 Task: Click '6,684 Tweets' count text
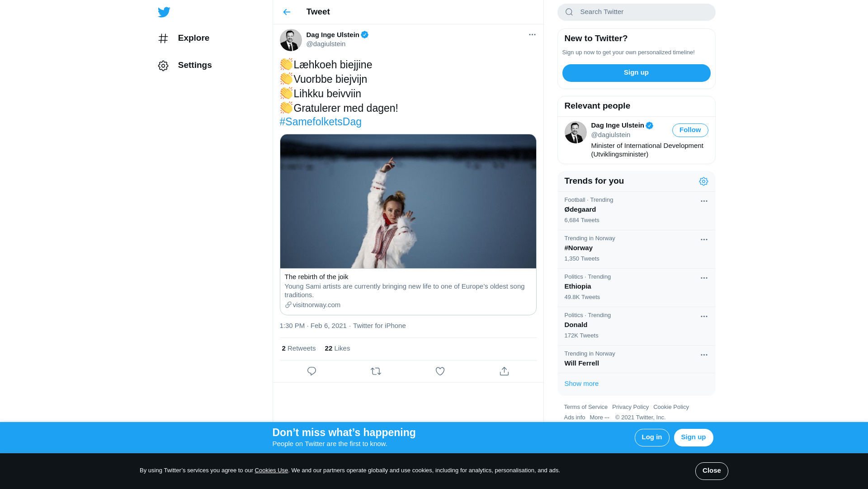click(581, 220)
